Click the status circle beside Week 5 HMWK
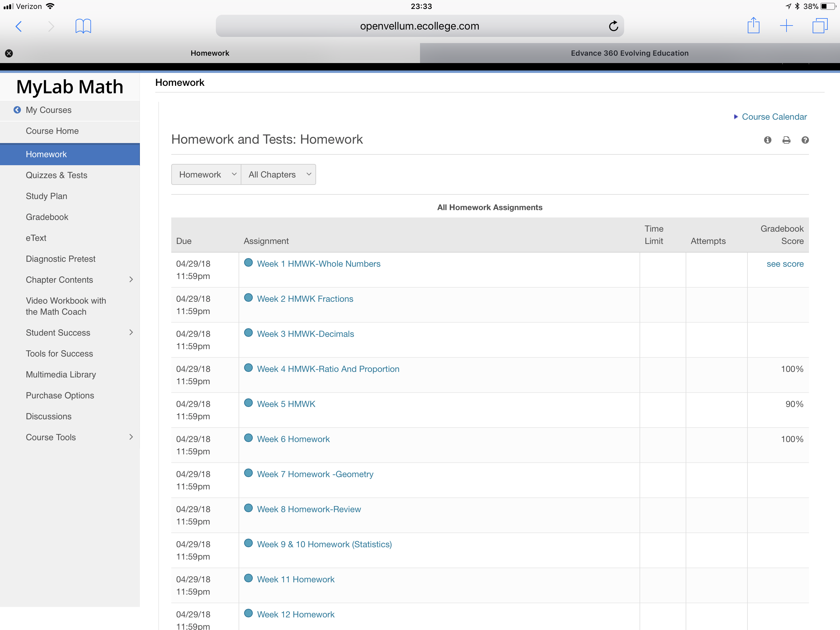Image resolution: width=840 pixels, height=630 pixels. pos(248,403)
